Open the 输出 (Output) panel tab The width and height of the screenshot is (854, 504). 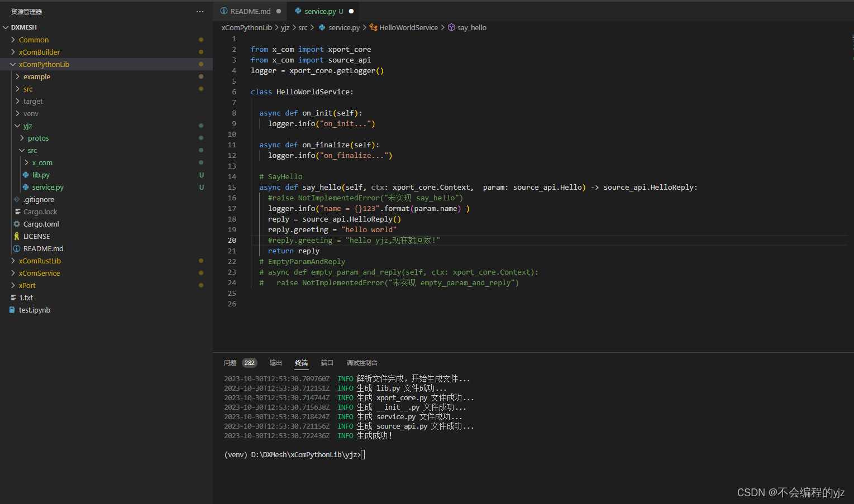(276, 363)
